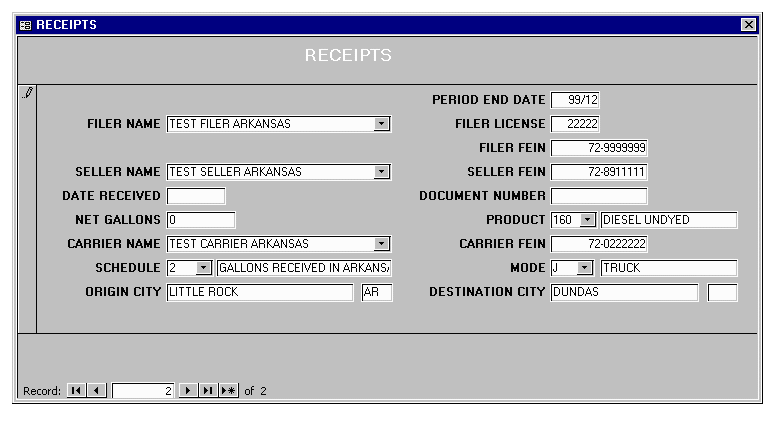Image resolution: width=778 pixels, height=421 pixels.
Task: Go to the first record
Action: [76, 391]
